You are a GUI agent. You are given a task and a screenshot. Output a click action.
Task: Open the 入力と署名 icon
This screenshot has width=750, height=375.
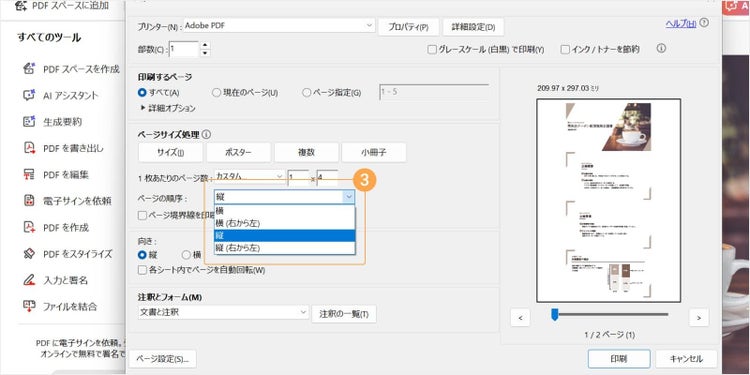[29, 280]
